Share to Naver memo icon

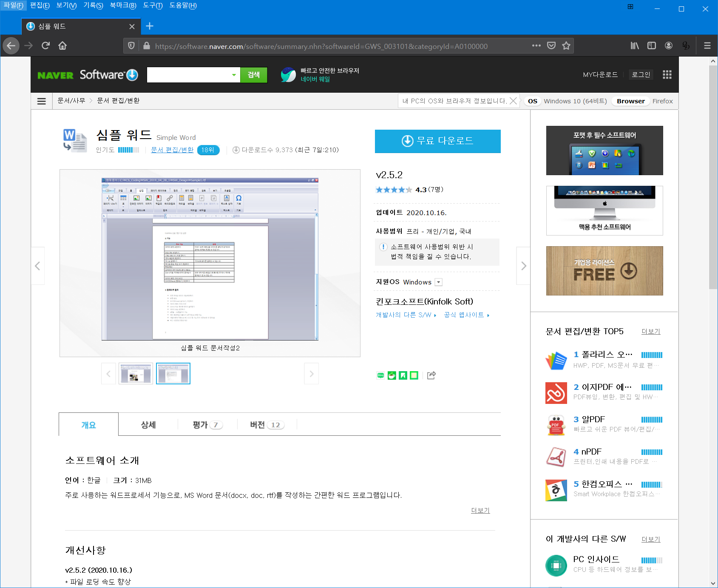tap(414, 375)
